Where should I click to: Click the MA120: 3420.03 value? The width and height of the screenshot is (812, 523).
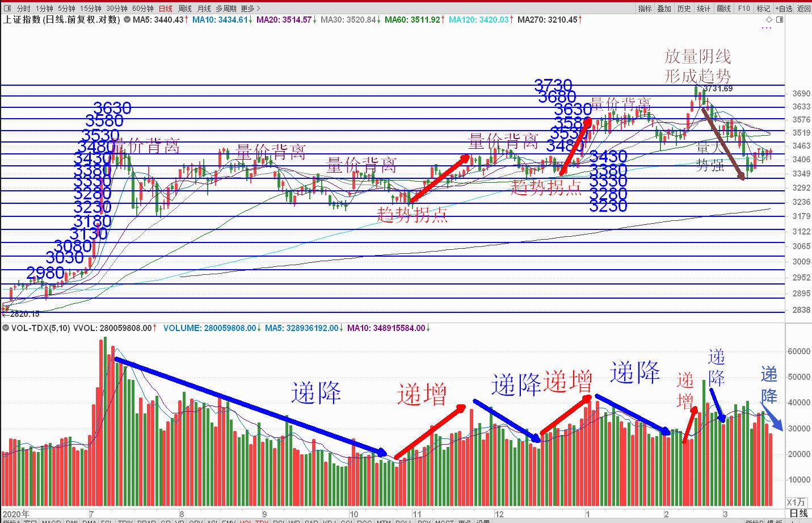click(481, 20)
